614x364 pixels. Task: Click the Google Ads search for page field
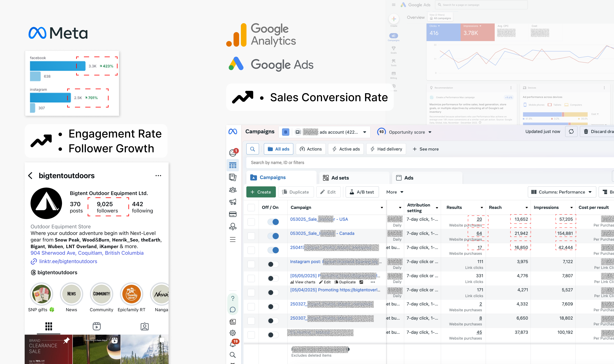tap(481, 5)
